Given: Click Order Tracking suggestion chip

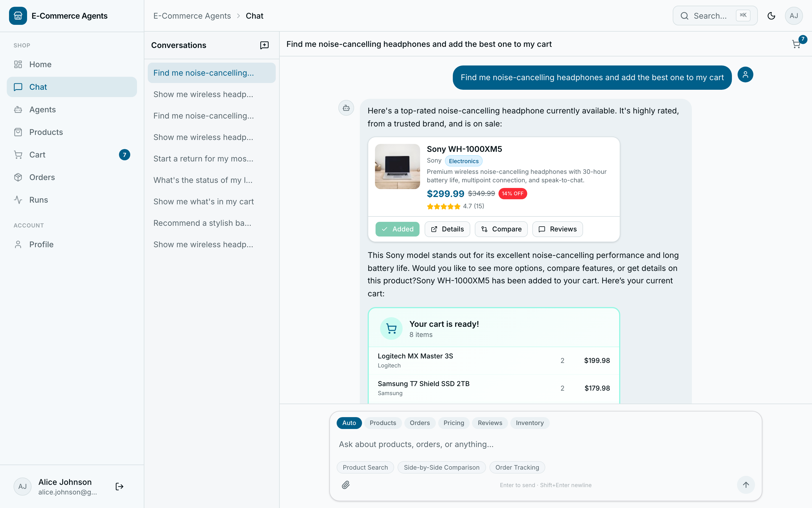Looking at the screenshot, I should [517, 467].
